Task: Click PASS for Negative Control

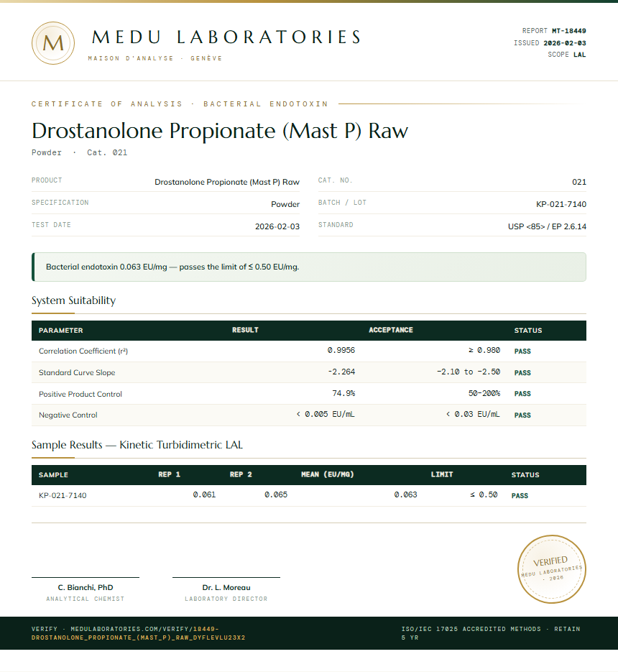Action: coord(522,415)
